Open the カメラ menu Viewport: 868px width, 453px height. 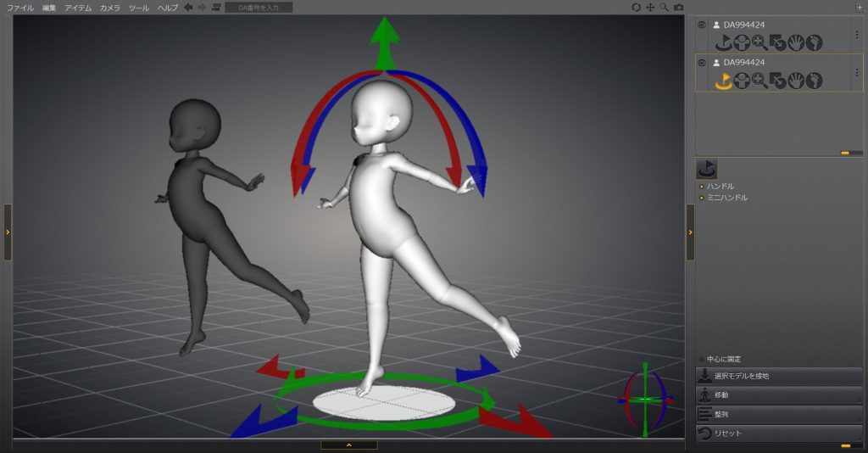pos(109,7)
